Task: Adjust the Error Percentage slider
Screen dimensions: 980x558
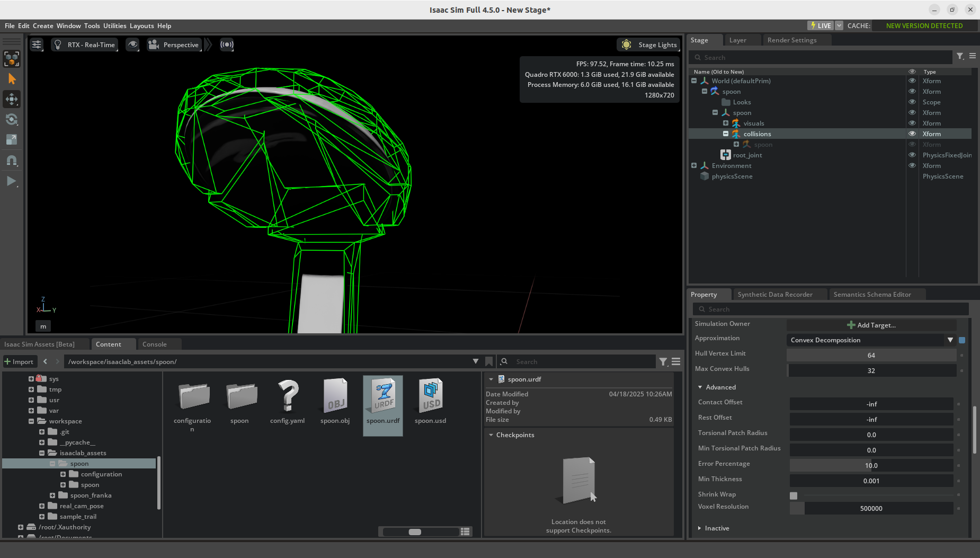Action: [x=871, y=466]
